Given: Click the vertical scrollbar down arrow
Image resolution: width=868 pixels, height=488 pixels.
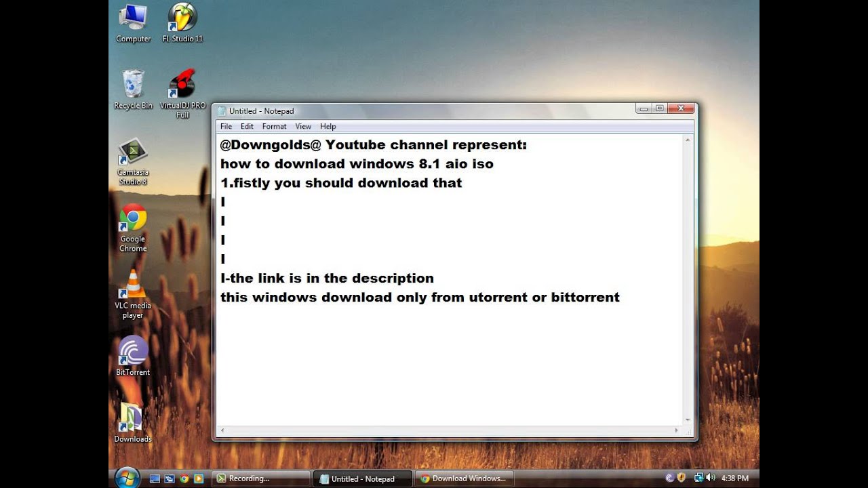Looking at the screenshot, I should 688,420.
